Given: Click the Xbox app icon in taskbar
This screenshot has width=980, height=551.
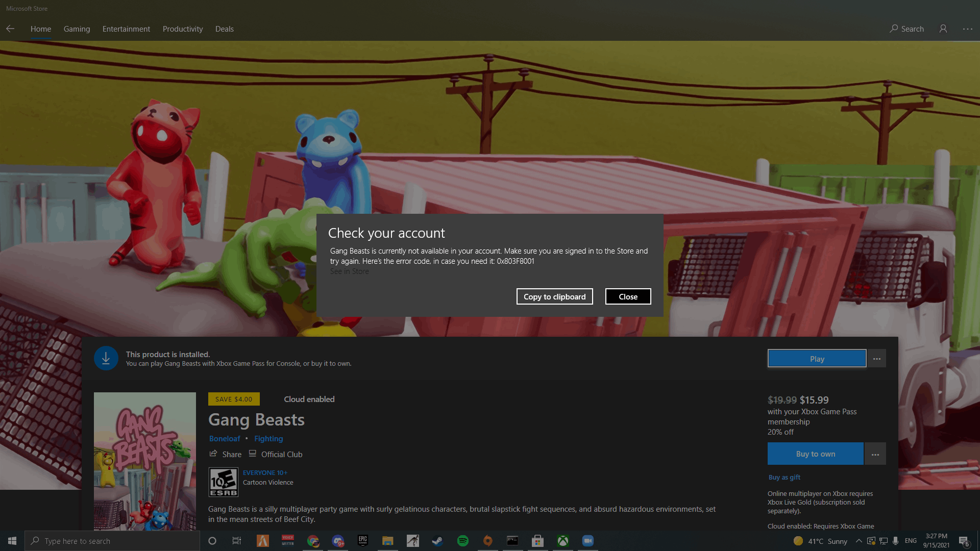Looking at the screenshot, I should pos(562,540).
